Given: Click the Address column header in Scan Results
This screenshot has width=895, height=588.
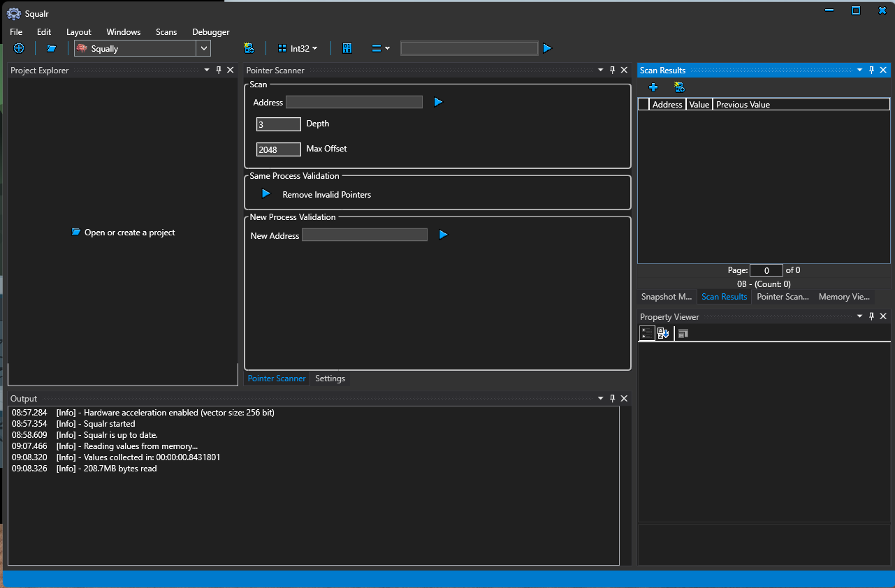Looking at the screenshot, I should pyautogui.click(x=667, y=105).
